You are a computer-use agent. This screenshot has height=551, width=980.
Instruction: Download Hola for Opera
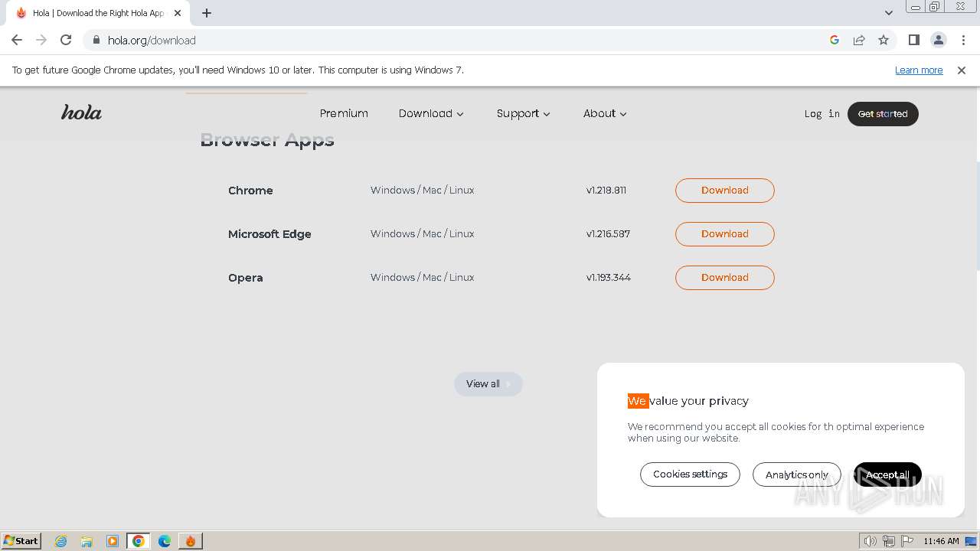pyautogui.click(x=724, y=277)
